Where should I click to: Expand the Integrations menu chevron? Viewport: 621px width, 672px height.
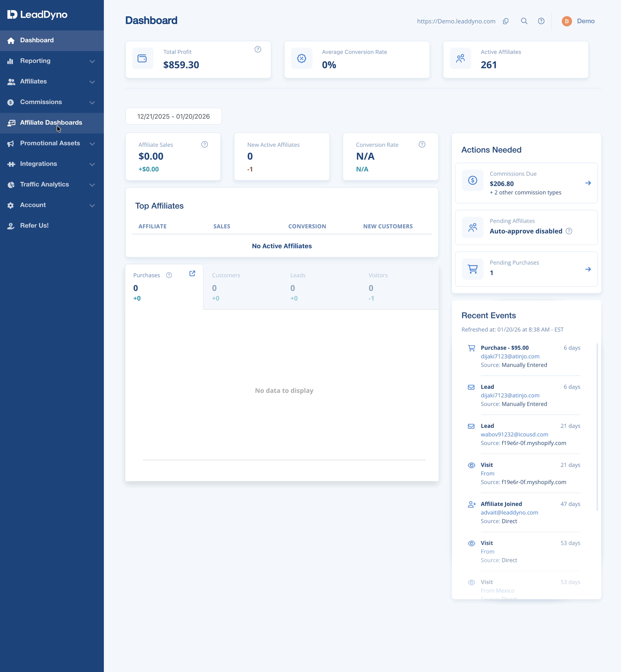(92, 164)
